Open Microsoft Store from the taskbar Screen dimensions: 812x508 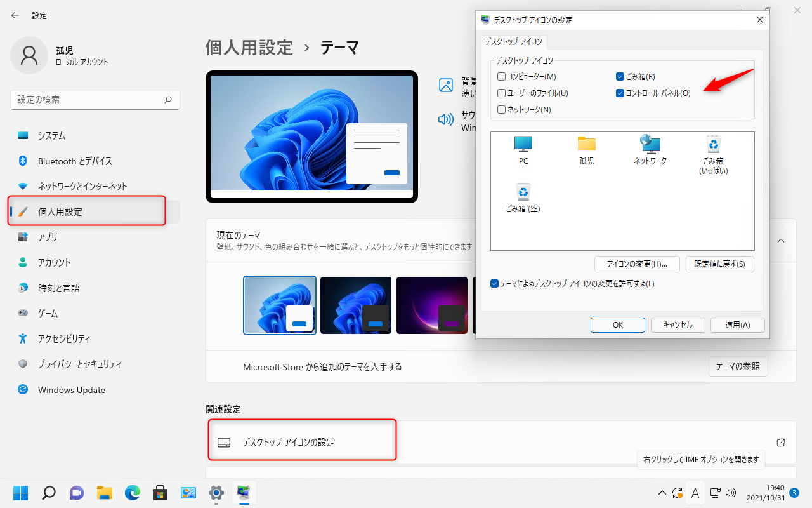pos(160,493)
